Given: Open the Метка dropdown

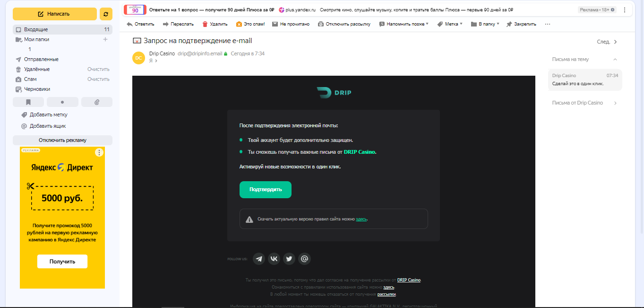Looking at the screenshot, I should pyautogui.click(x=449, y=24).
